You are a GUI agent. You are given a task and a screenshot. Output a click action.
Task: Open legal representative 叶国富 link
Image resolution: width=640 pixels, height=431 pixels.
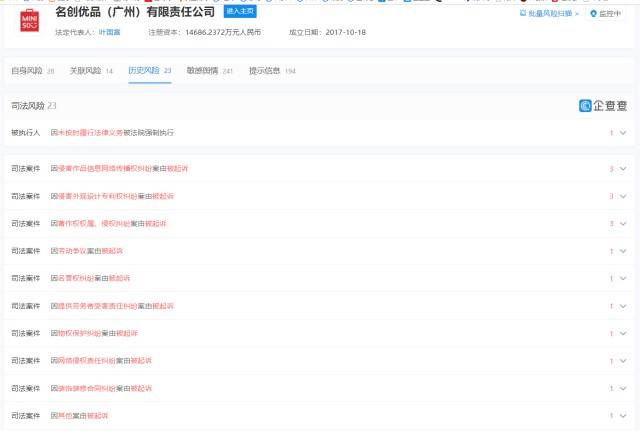coord(109,32)
